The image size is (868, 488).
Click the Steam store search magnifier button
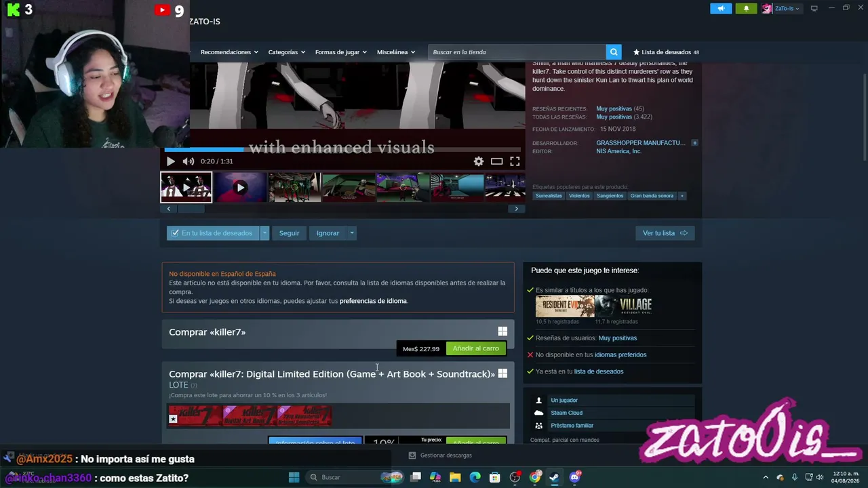pyautogui.click(x=614, y=52)
